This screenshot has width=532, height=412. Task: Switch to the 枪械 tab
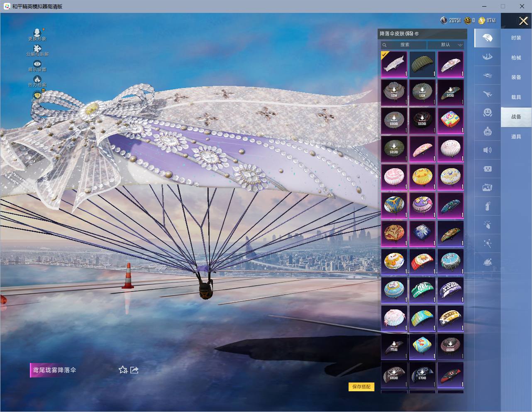pyautogui.click(x=516, y=58)
